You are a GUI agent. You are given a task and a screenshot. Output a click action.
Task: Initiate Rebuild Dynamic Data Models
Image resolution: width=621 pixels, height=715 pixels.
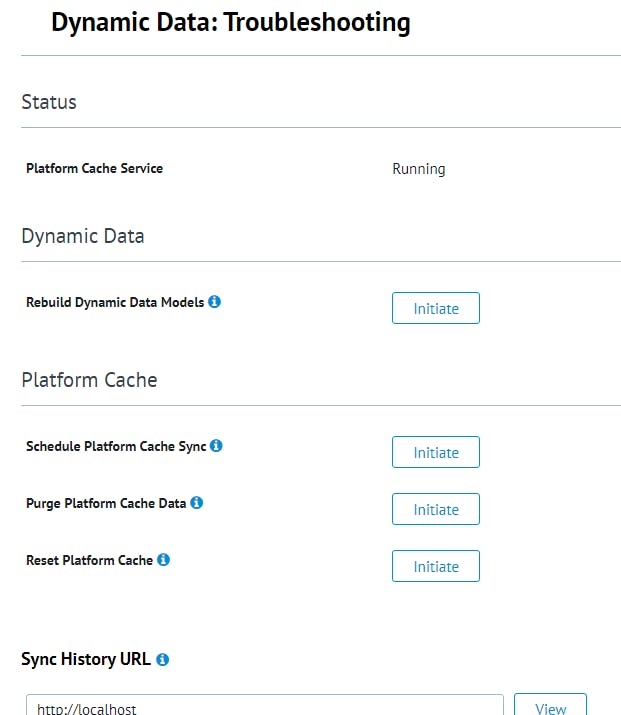point(435,309)
